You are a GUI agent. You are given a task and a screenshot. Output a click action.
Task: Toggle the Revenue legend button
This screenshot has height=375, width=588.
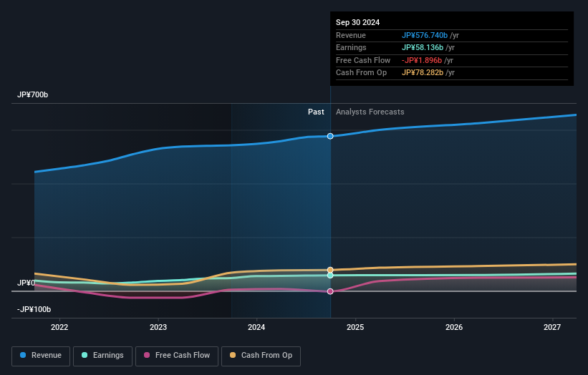click(x=41, y=356)
